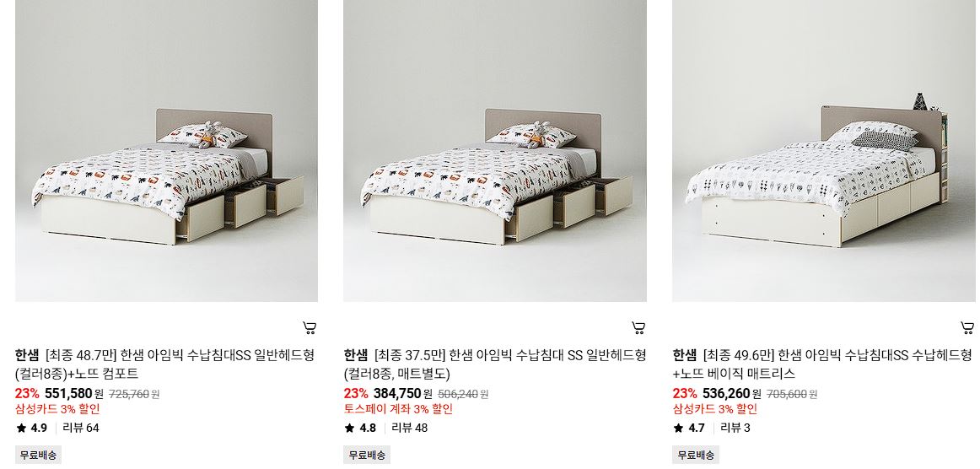980x469 pixels.
Task: Click 토스페이 계좌 3% 할인 text
Action: pos(398,410)
